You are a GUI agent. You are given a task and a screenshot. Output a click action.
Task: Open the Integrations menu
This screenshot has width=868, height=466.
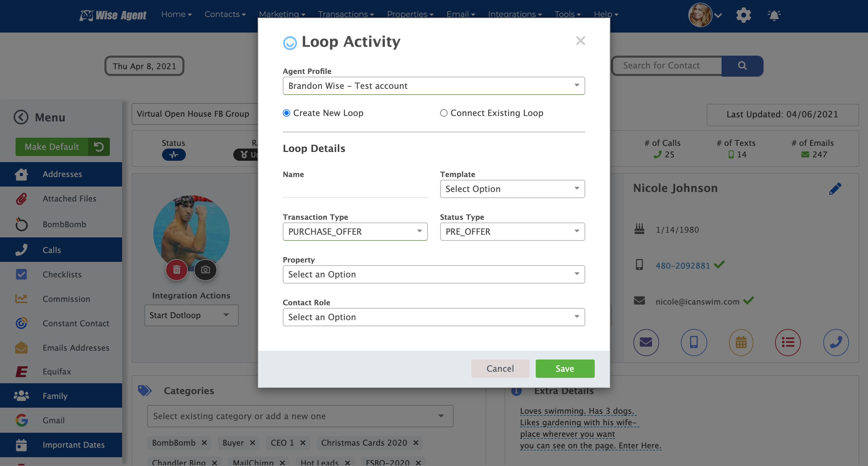tap(514, 14)
